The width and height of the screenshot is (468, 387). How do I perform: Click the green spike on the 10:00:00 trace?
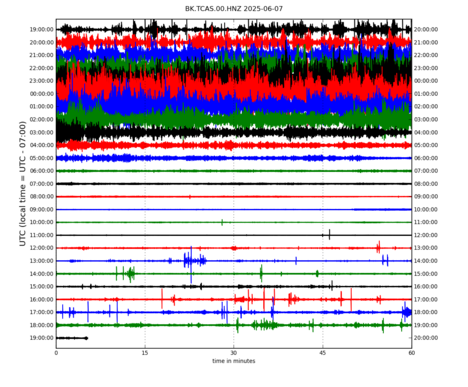point(222,222)
